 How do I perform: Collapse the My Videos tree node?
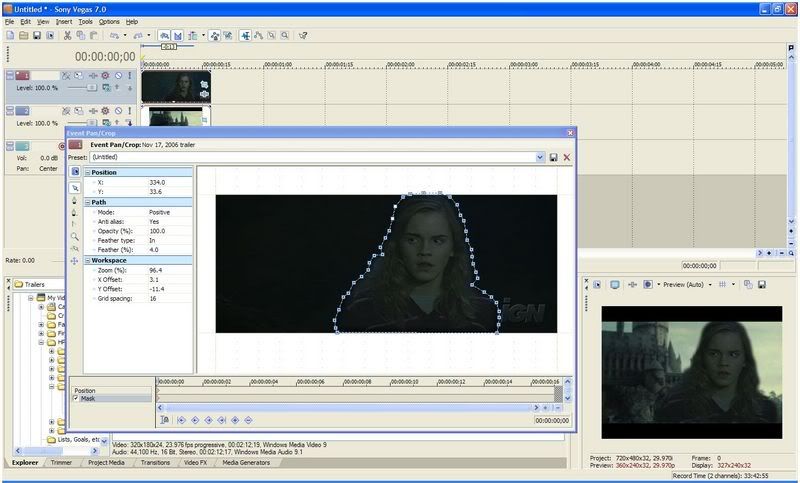(x=31, y=298)
